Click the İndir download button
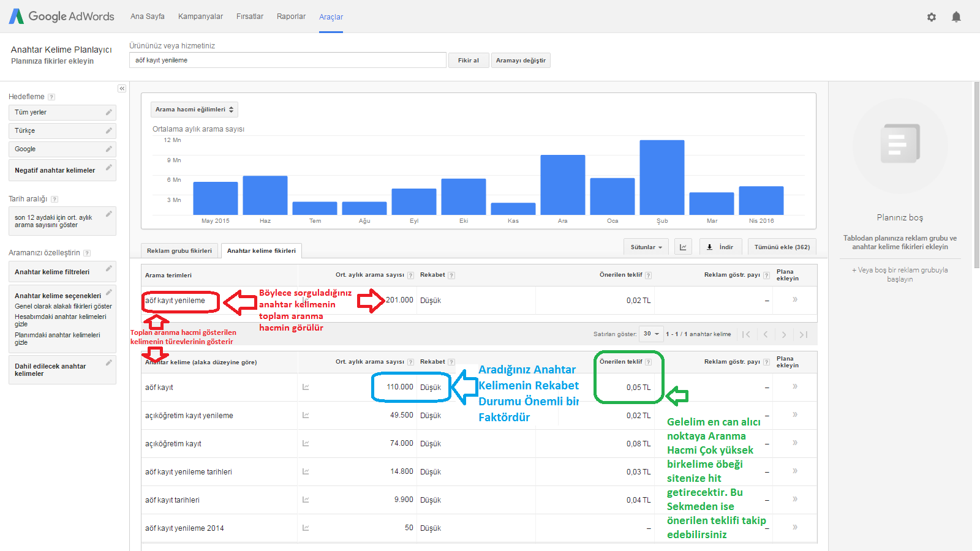980x551 pixels. [x=721, y=247]
